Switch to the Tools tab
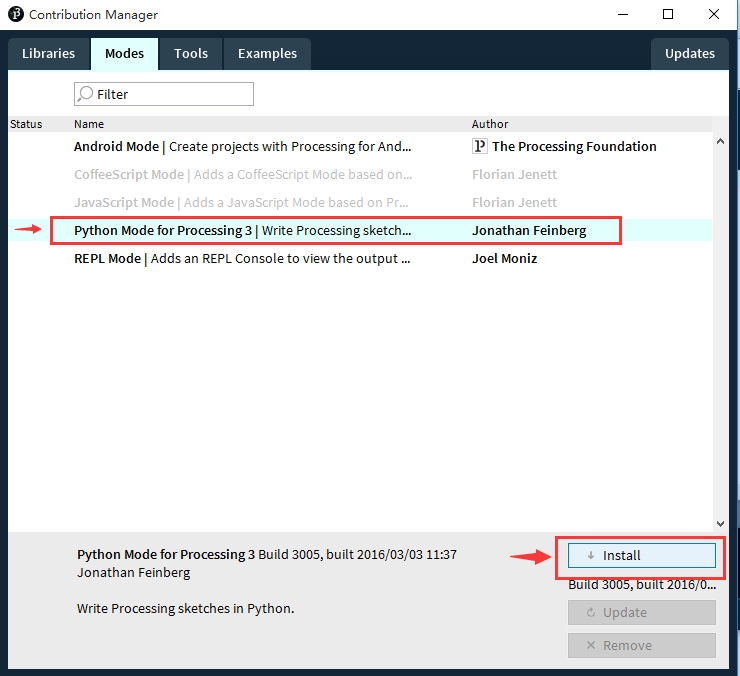The image size is (740, 676). pyautogui.click(x=191, y=54)
